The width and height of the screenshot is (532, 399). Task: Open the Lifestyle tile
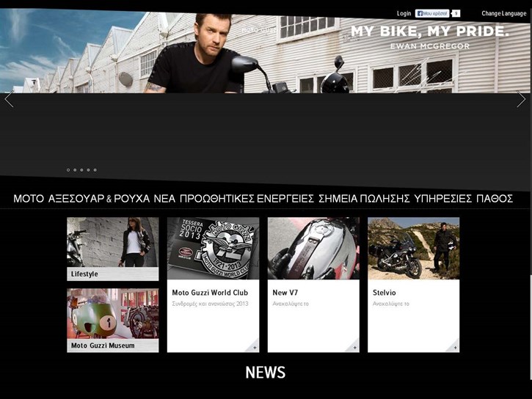point(113,249)
